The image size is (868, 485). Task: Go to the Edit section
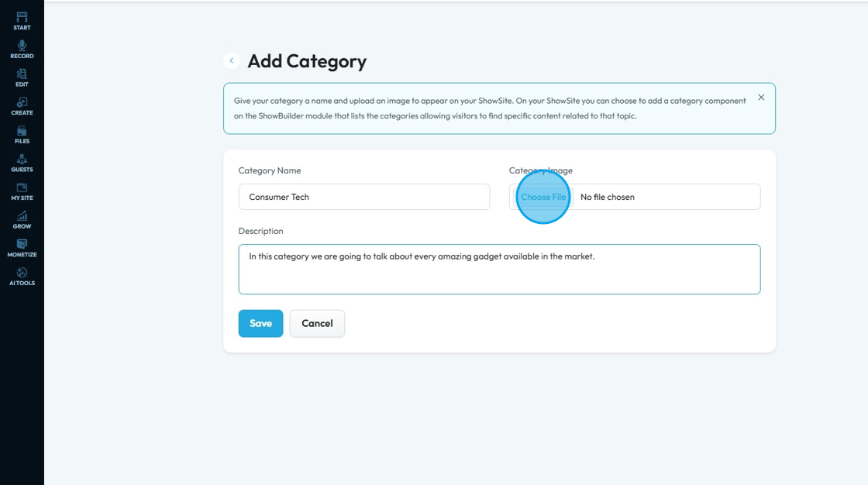point(22,77)
